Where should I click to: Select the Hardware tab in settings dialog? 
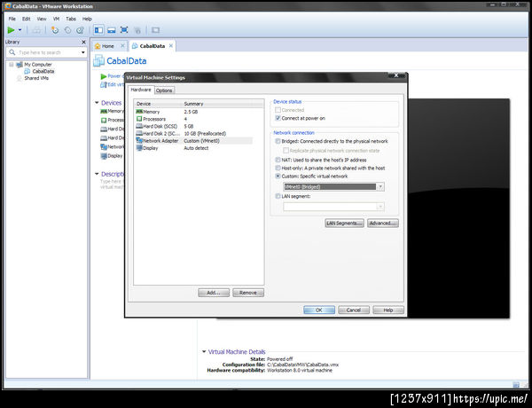(141, 90)
